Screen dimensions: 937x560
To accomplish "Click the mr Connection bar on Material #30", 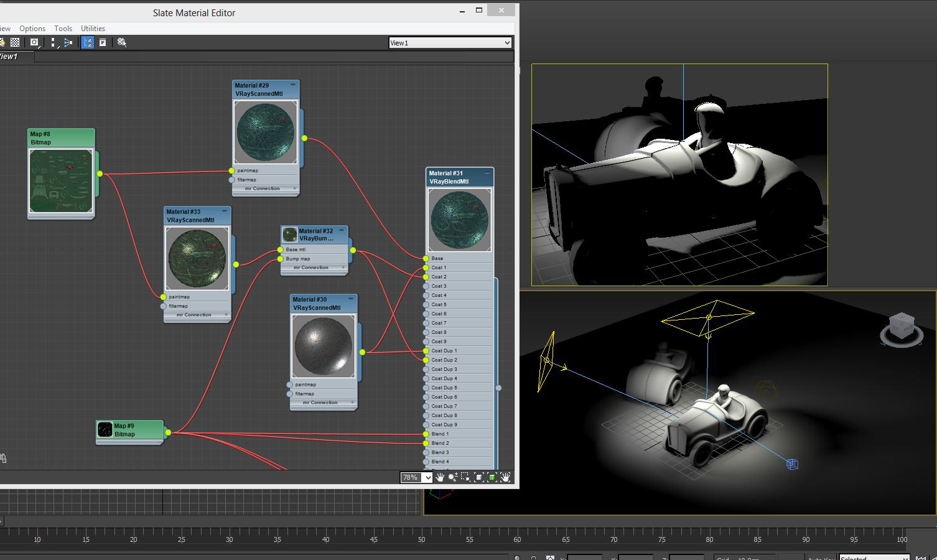I will click(x=320, y=403).
